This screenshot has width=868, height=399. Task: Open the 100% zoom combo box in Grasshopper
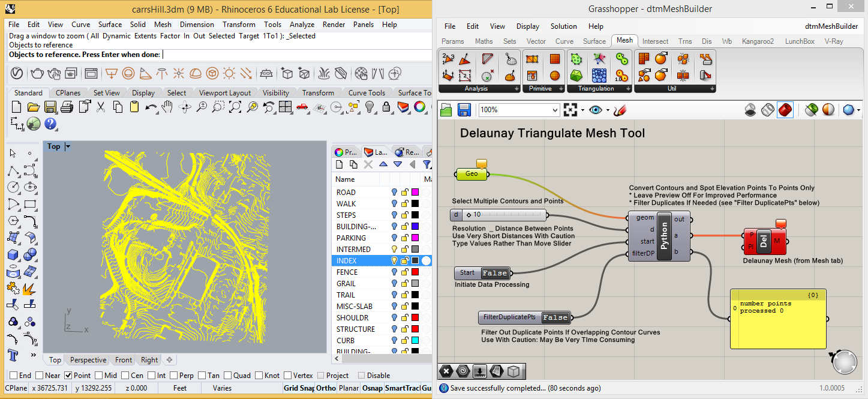coord(519,110)
